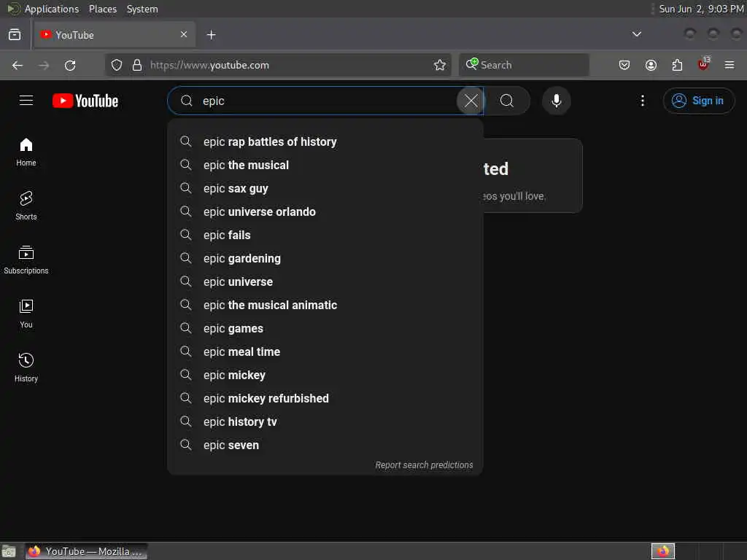This screenshot has width=747, height=560.
Task: Bookmark this page with star icon
Action: 440,65
